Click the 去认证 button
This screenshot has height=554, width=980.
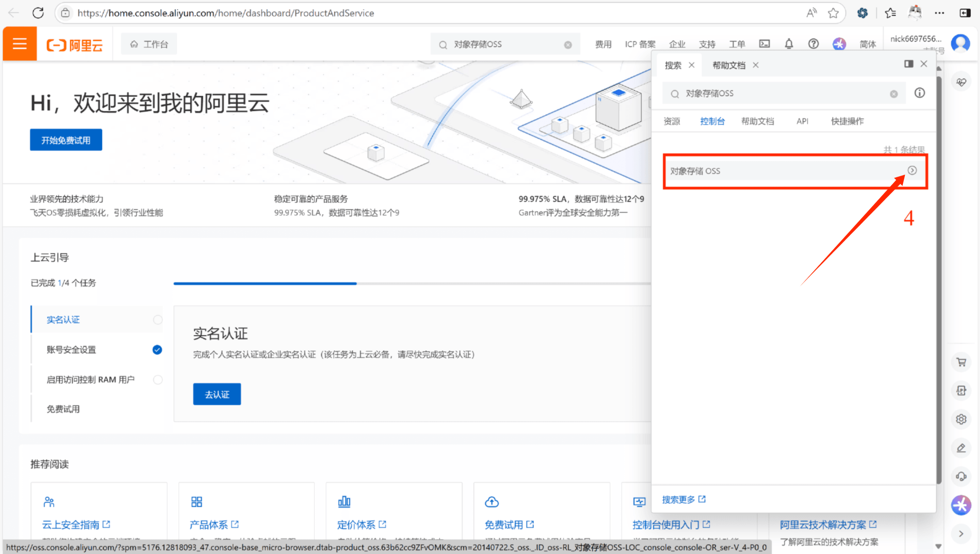216,394
